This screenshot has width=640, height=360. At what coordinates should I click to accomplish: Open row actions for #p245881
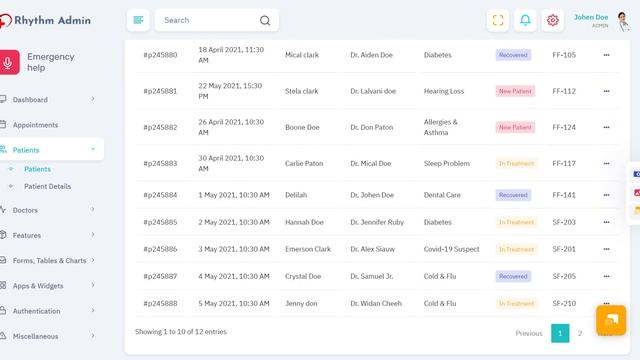[x=606, y=91]
